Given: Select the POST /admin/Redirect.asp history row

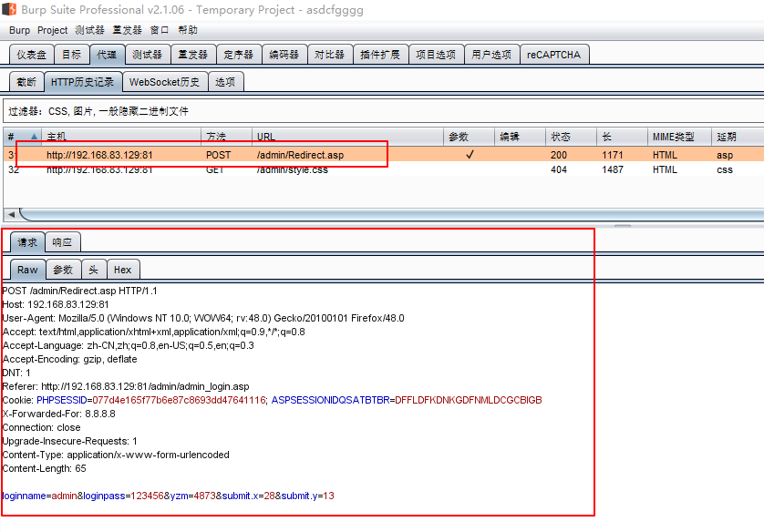Looking at the screenshot, I should pyautogui.click(x=274, y=155).
